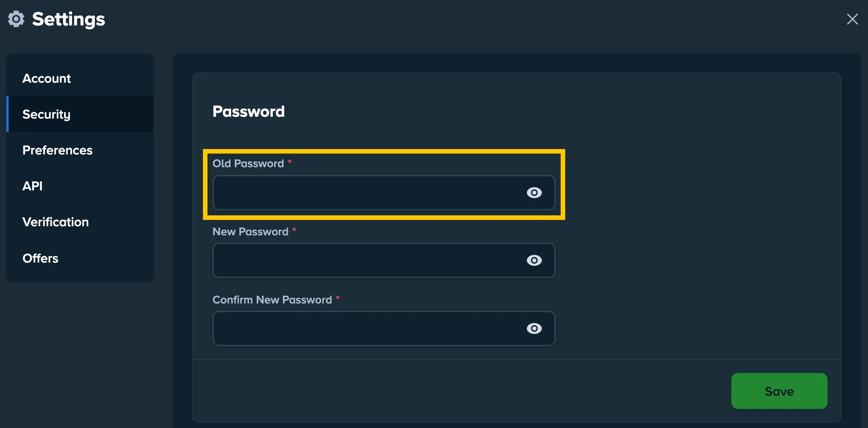Image resolution: width=868 pixels, height=428 pixels.
Task: Open the Preferences section
Action: tap(58, 150)
